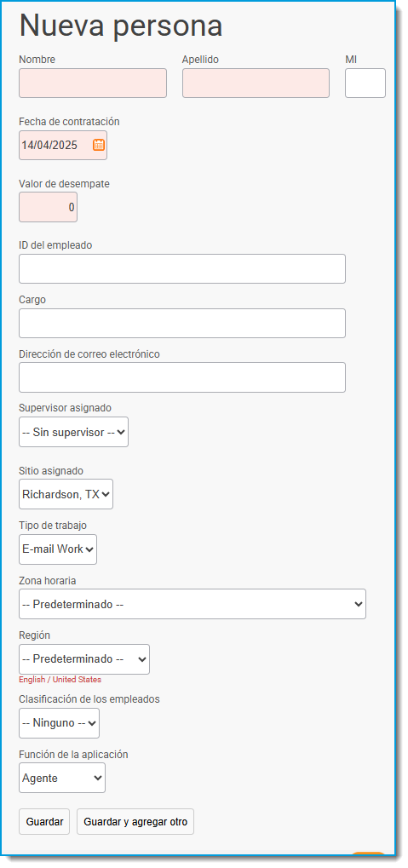Click the MI initial field
This screenshot has width=408, height=868.
tap(365, 83)
